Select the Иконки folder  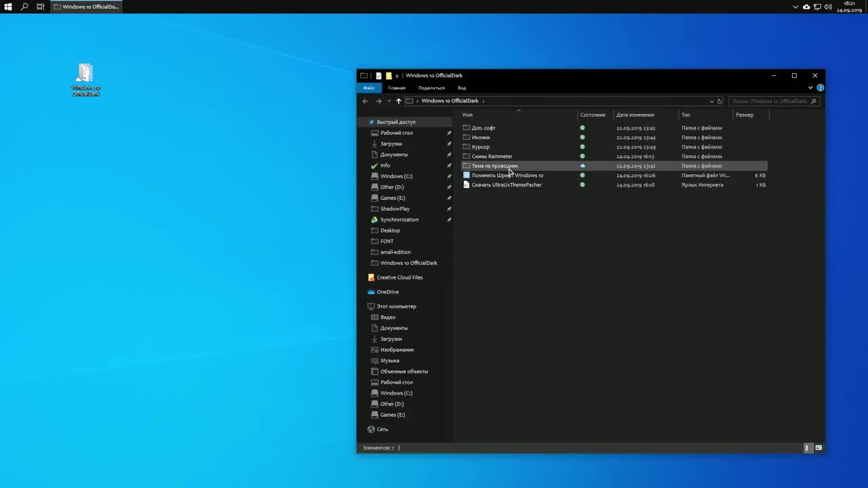[480, 137]
